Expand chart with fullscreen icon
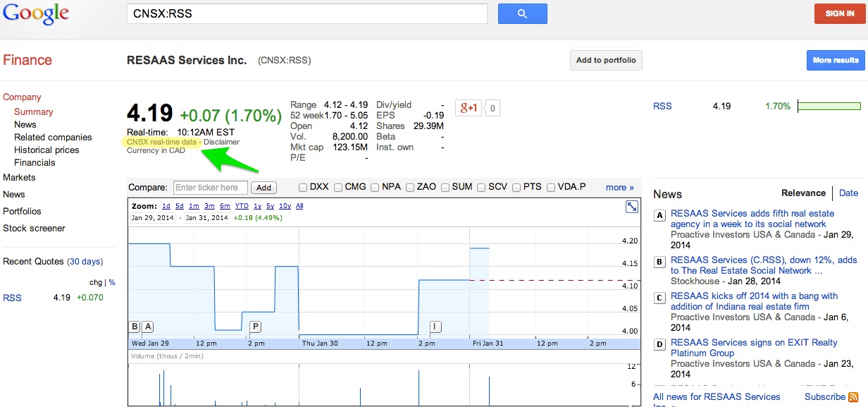 point(632,207)
